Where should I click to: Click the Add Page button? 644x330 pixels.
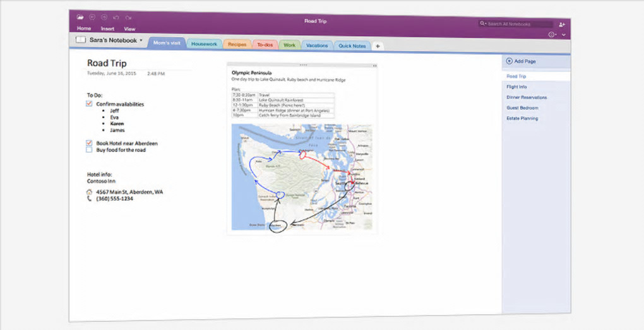[521, 61]
